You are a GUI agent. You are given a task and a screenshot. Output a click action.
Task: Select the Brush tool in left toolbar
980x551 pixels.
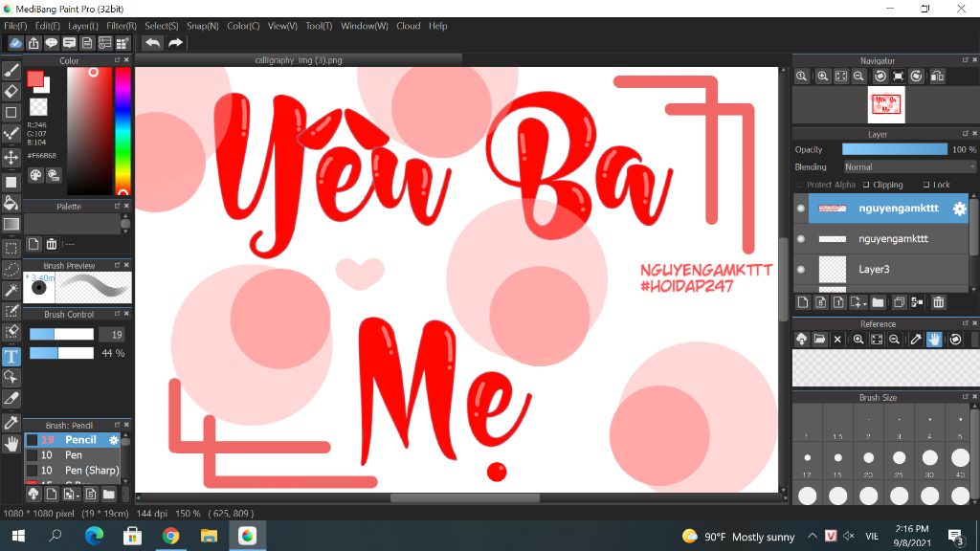(x=11, y=71)
